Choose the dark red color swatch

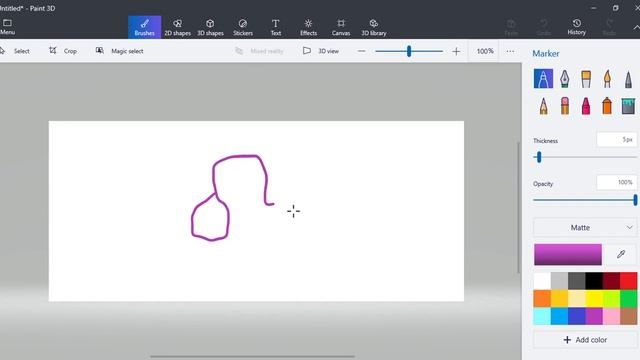pos(611,281)
